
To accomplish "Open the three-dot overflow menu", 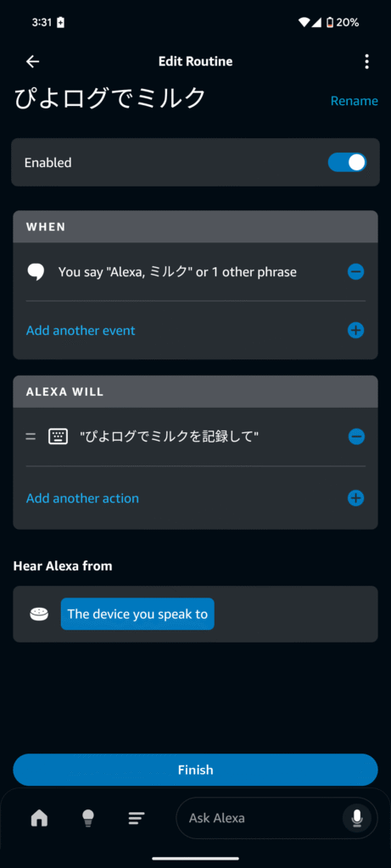I will coord(366,61).
